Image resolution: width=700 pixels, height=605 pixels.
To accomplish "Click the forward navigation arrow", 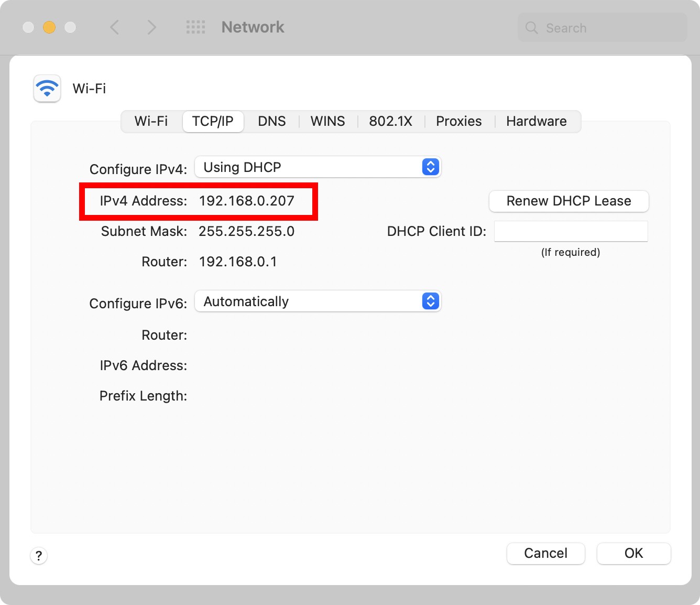I will (151, 27).
